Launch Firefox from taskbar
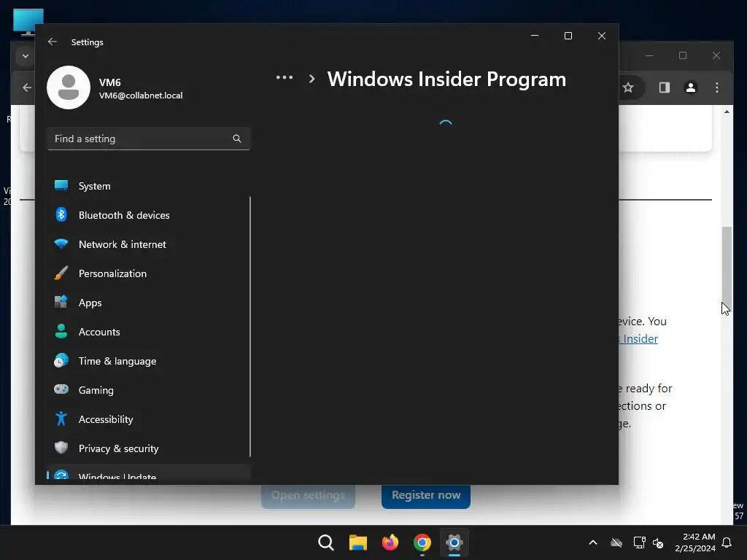This screenshot has width=747, height=560. 390,542
